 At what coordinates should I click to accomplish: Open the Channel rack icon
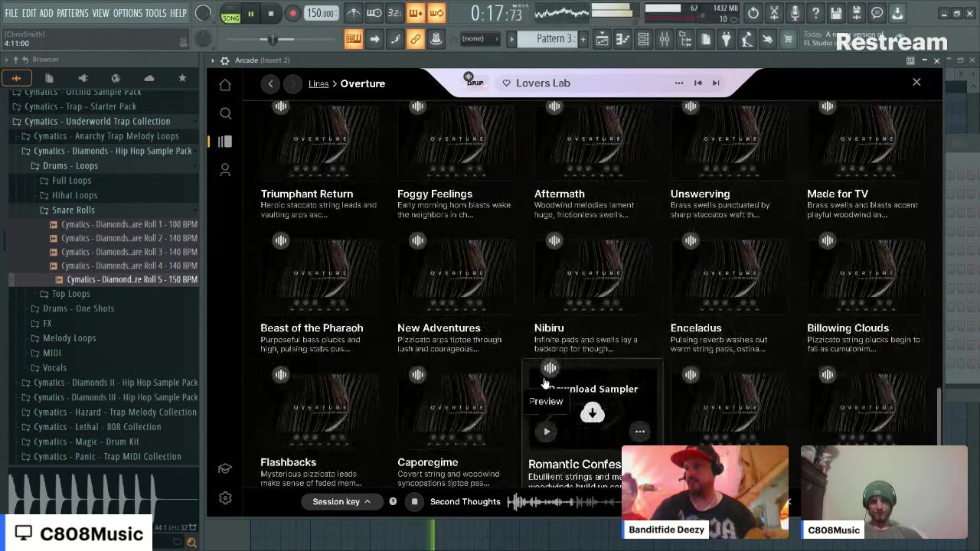(644, 39)
